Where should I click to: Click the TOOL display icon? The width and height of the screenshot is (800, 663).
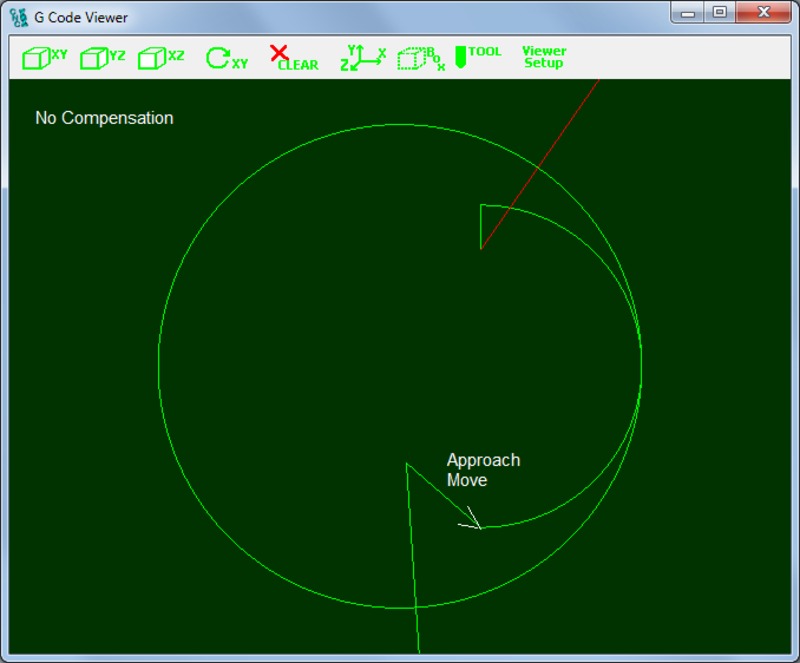[477, 56]
